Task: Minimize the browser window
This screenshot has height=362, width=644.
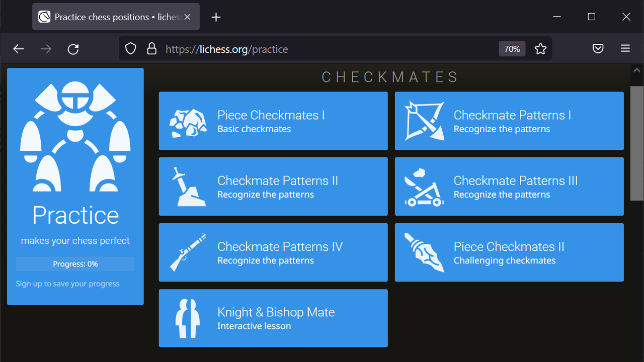Action: click(557, 17)
